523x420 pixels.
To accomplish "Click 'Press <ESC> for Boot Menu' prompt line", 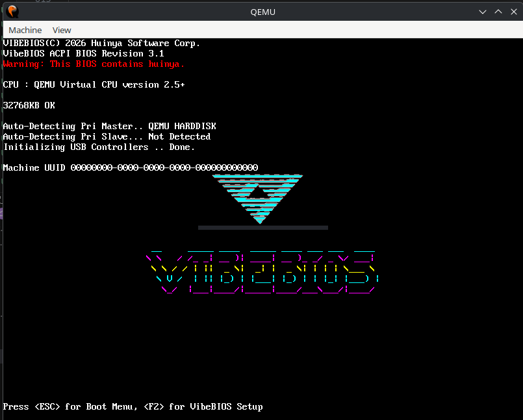I will [133, 406].
